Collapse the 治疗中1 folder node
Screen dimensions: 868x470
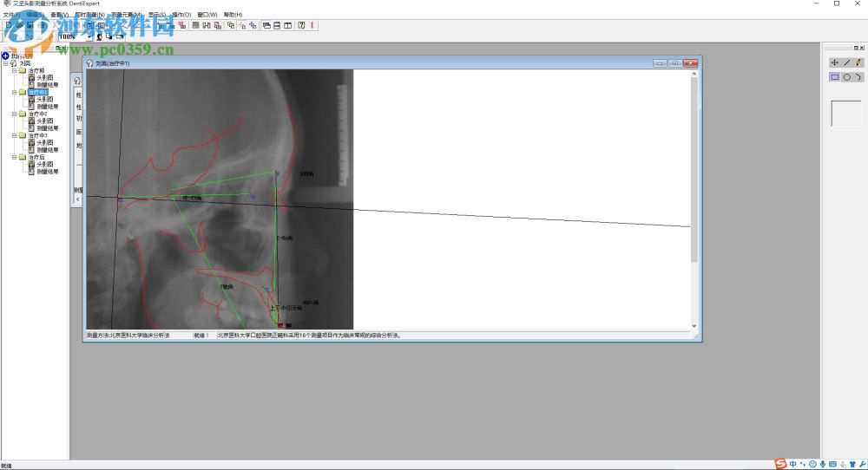pos(15,92)
